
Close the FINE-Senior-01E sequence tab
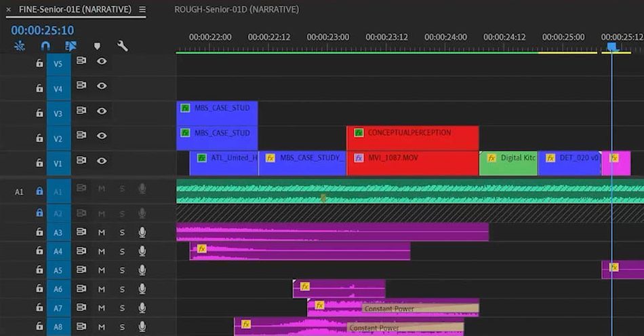point(9,9)
